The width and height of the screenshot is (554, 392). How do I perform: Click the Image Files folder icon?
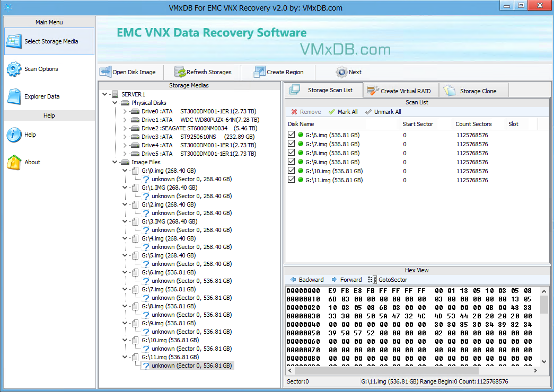[x=125, y=162]
